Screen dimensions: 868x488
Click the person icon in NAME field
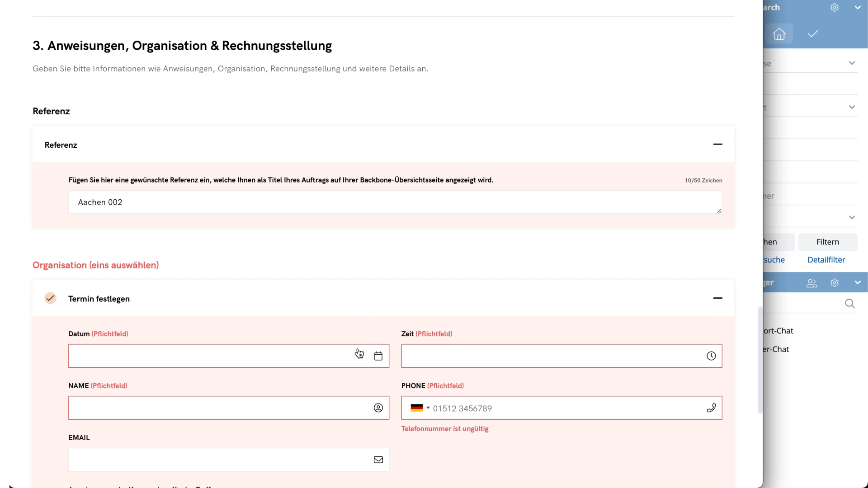click(378, 408)
